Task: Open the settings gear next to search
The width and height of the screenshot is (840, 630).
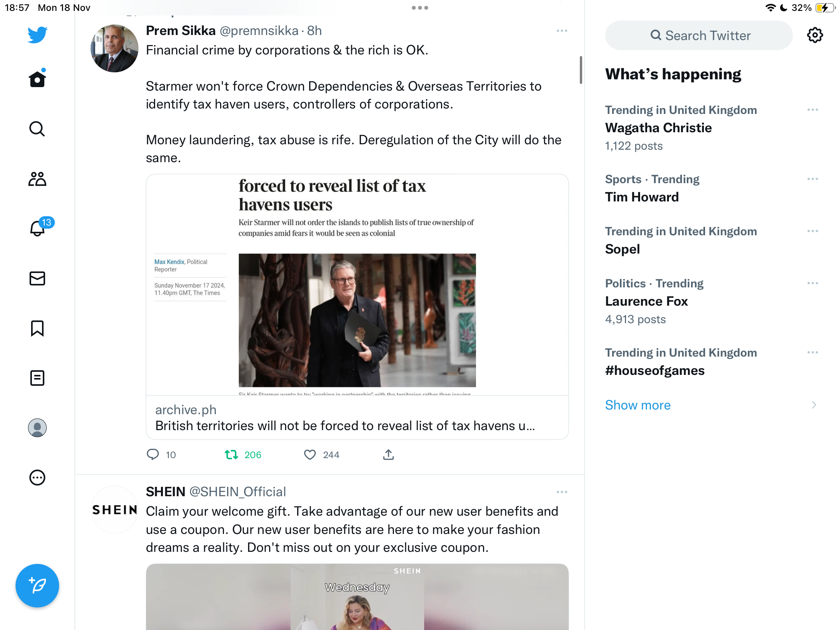Action: (x=815, y=35)
